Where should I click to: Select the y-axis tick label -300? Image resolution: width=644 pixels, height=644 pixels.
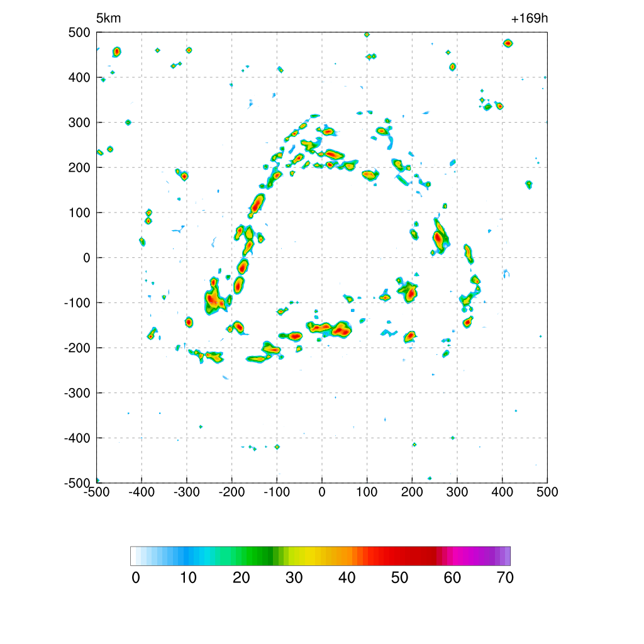click(77, 393)
